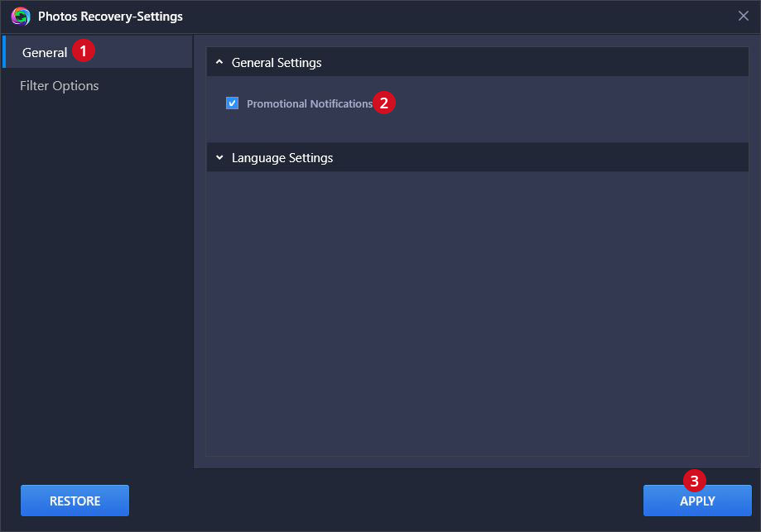761x532 pixels.
Task: Collapse the General Settings section chevron
Action: point(219,62)
